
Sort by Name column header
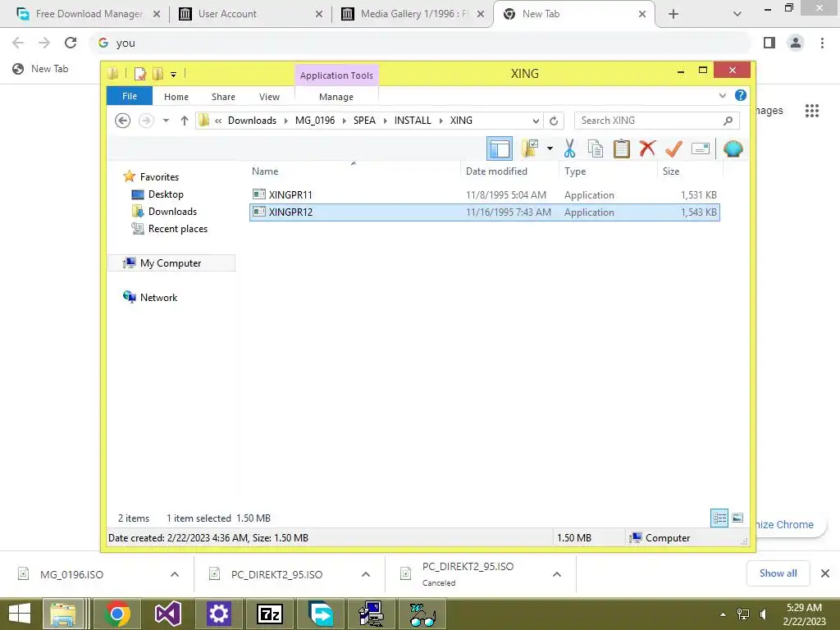[354, 171]
